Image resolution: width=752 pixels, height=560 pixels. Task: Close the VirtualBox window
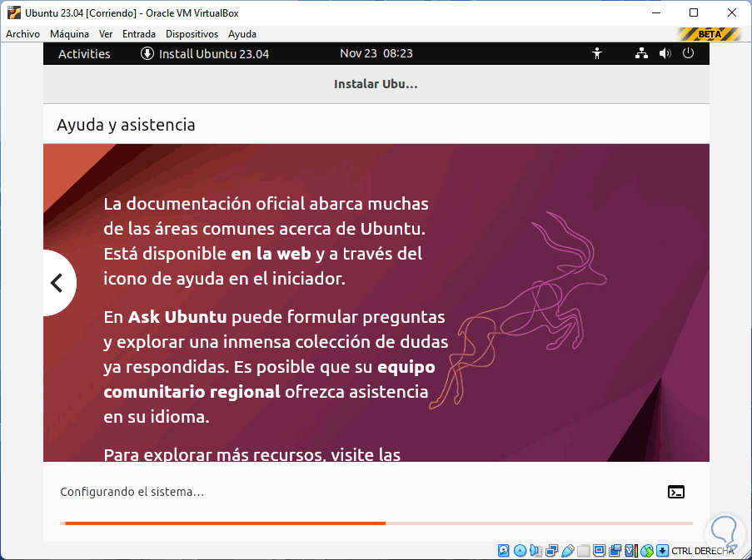(x=732, y=13)
